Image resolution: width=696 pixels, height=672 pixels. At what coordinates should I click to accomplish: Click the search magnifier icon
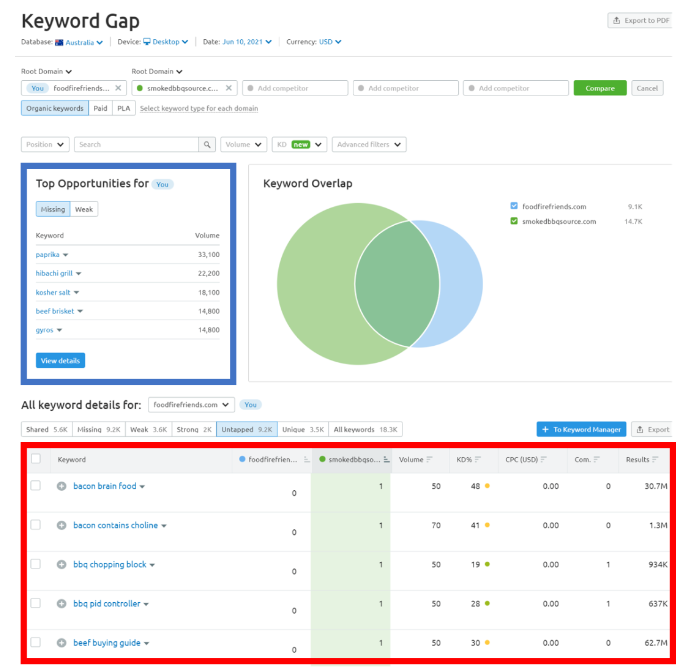(207, 144)
